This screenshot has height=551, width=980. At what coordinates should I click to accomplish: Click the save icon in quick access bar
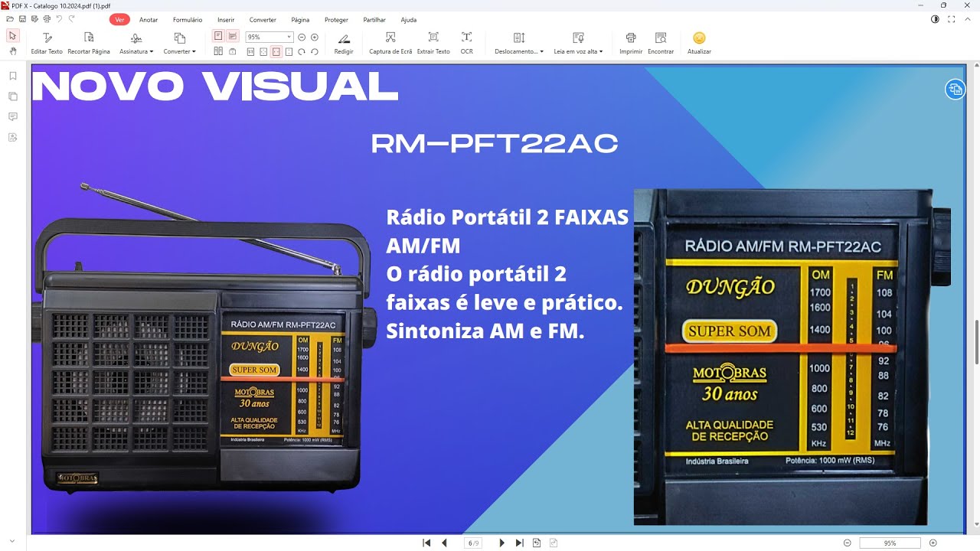[x=21, y=18]
